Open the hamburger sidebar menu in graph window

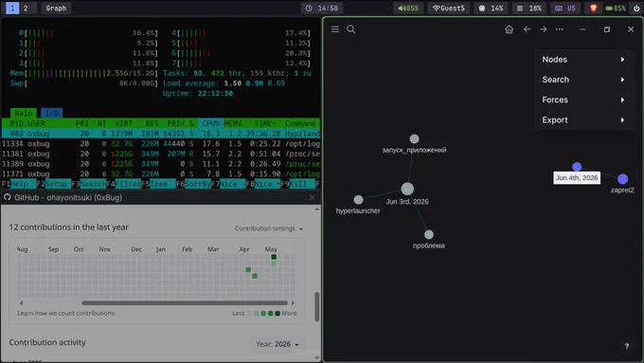tap(335, 29)
